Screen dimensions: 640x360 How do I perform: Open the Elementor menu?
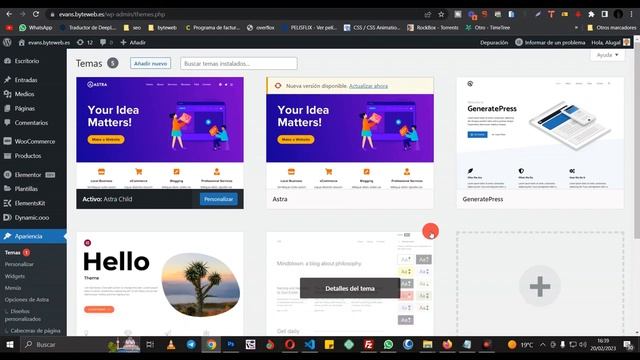[x=28, y=175]
